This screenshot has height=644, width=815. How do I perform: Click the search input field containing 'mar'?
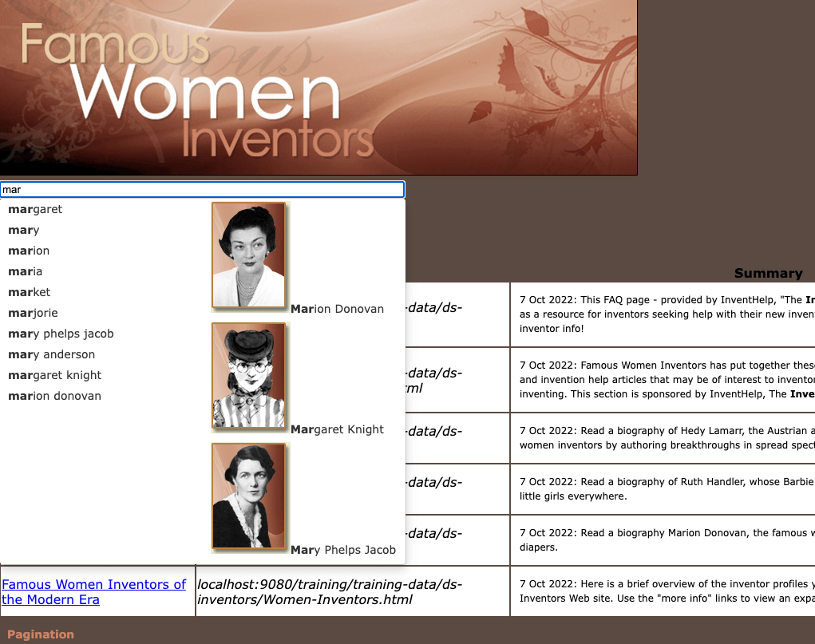(202, 190)
